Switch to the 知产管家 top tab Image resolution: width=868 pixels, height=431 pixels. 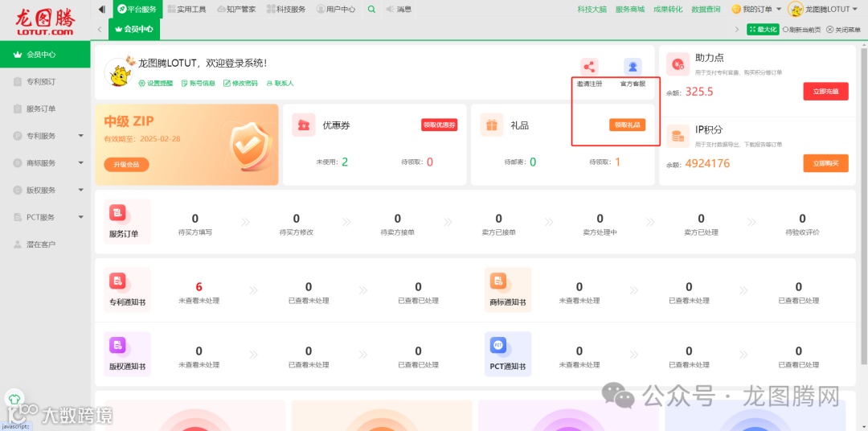pos(236,9)
